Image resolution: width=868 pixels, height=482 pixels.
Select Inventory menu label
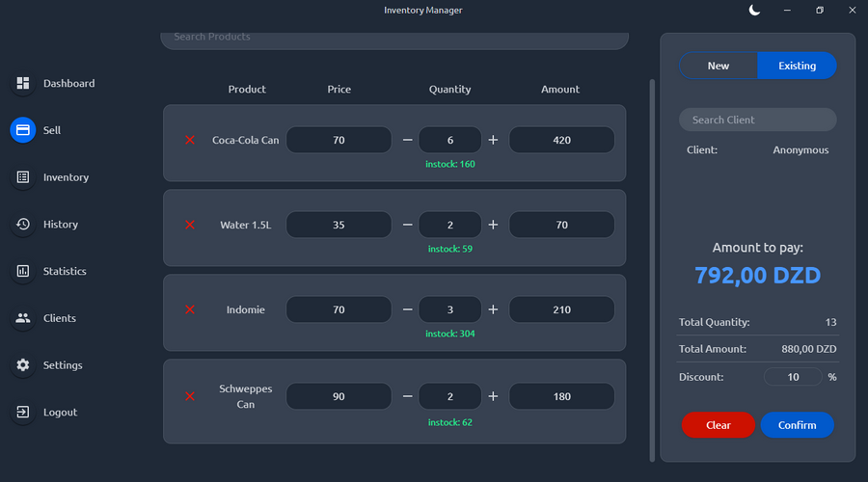point(66,177)
